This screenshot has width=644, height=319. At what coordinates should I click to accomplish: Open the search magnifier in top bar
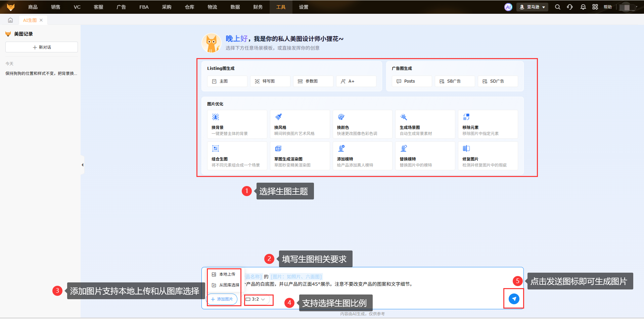coord(557,7)
